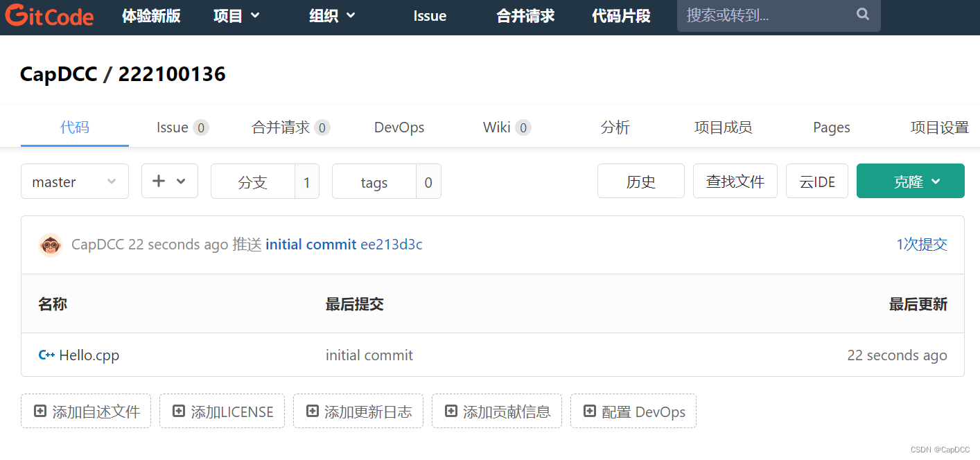Click the Wiki tab count badge

[523, 127]
